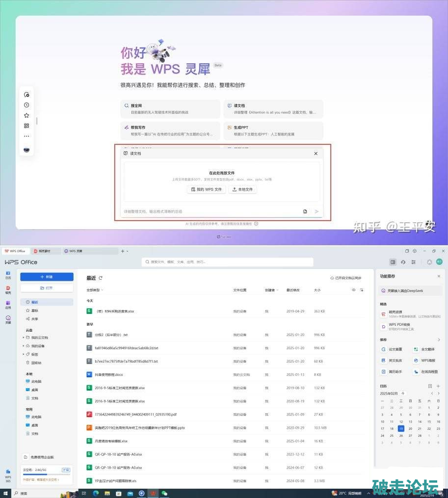The height and width of the screenshot is (498, 448).
Task: Toggle the side panel button in top-right toolbar
Action: pos(393,262)
